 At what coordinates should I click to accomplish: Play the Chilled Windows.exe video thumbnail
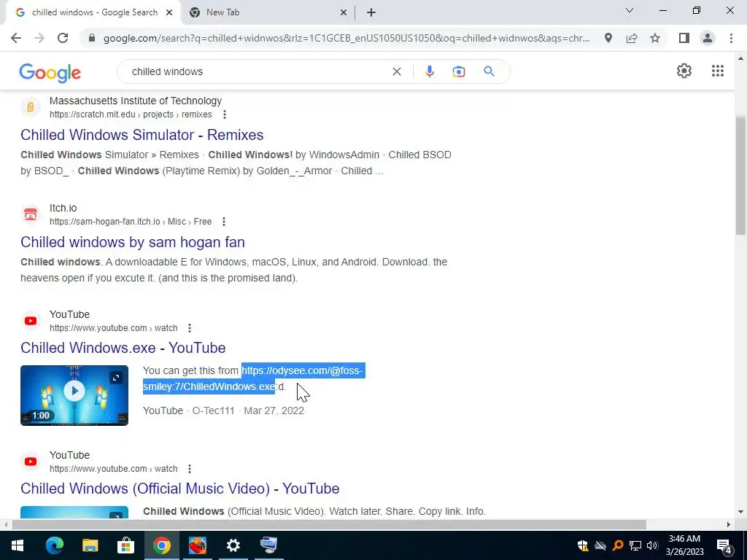click(74, 391)
